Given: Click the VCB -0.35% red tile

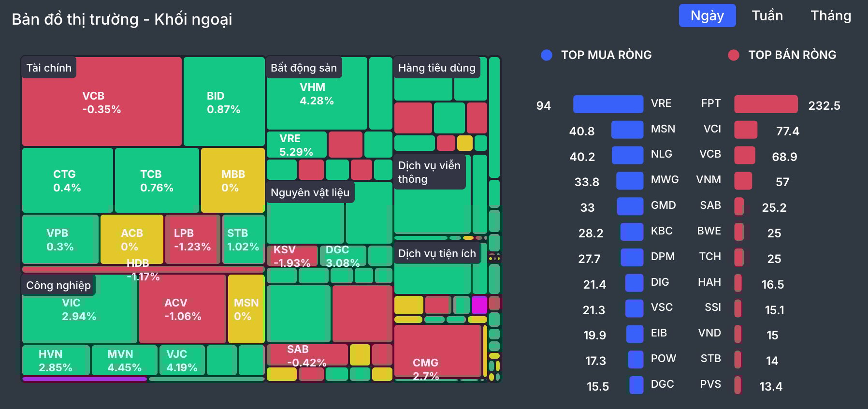Looking at the screenshot, I should [x=102, y=102].
